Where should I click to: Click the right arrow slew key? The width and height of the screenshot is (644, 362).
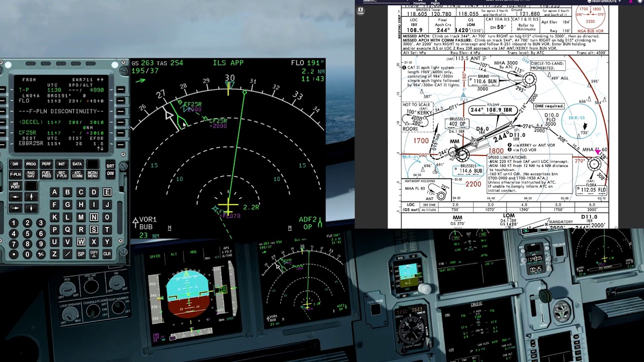point(15,208)
